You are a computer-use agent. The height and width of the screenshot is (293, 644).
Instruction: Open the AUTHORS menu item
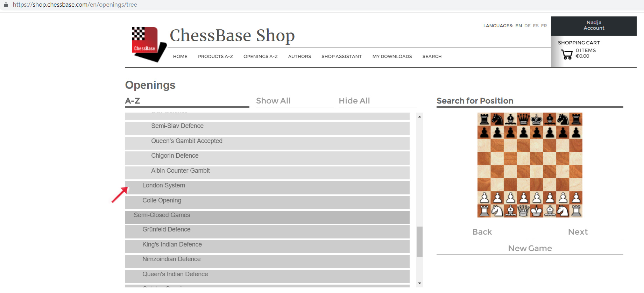point(299,56)
